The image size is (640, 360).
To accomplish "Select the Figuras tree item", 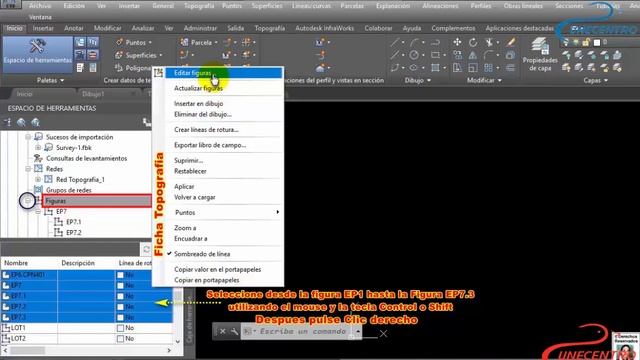I will (97, 201).
